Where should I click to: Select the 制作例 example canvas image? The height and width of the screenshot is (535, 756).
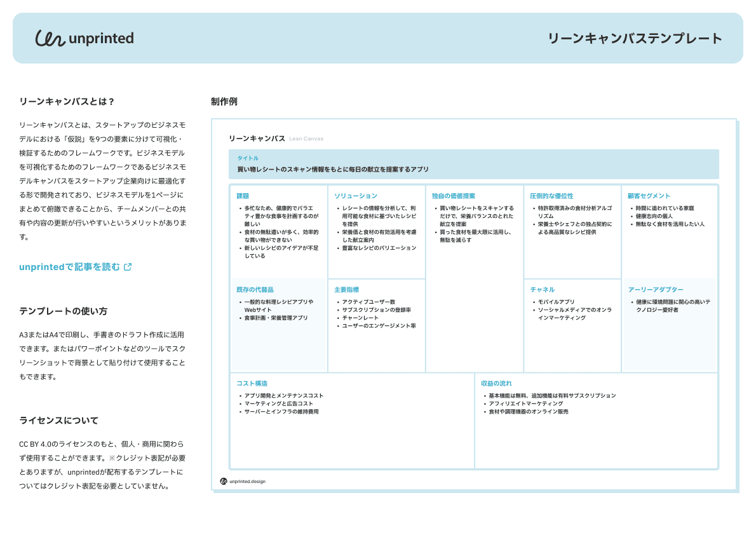click(474, 305)
